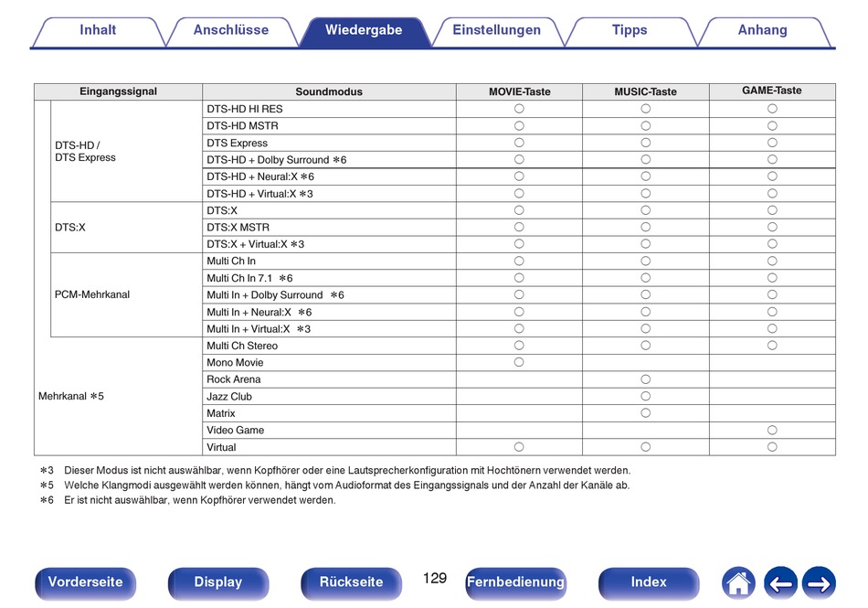868x608 pixels.
Task: Click the page number 129
Action: coord(435,579)
